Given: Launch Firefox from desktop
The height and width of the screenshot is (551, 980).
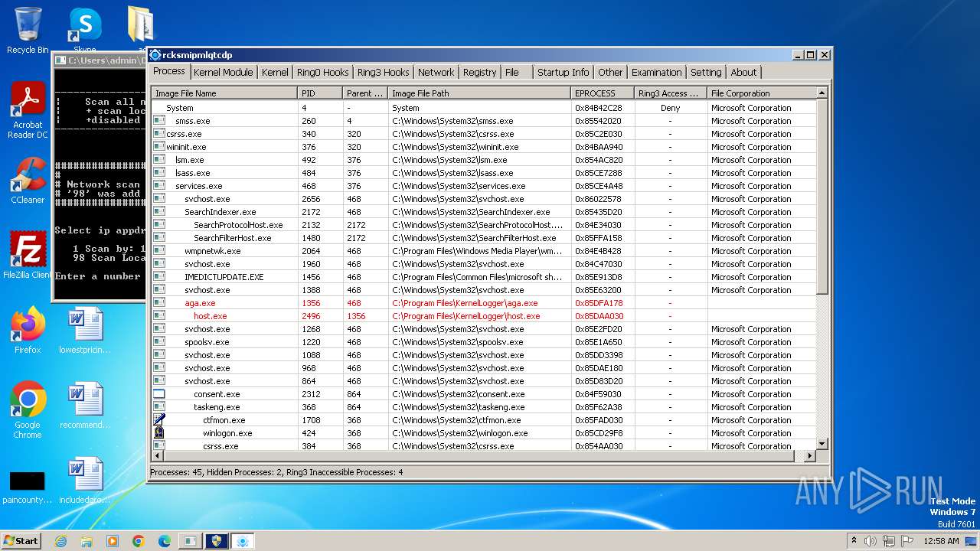Looking at the screenshot, I should (x=28, y=331).
